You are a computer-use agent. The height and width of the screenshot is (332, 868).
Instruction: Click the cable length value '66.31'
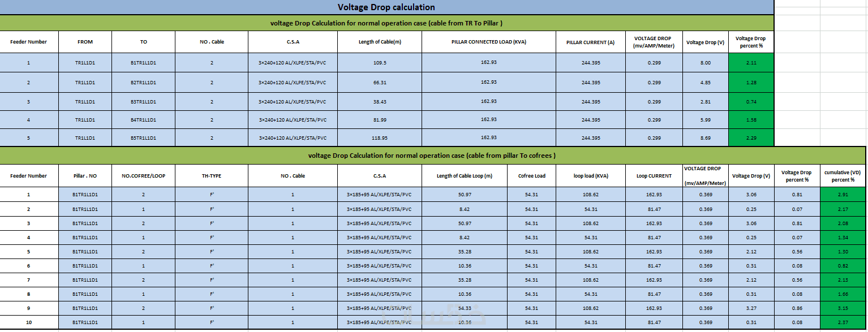(380, 83)
